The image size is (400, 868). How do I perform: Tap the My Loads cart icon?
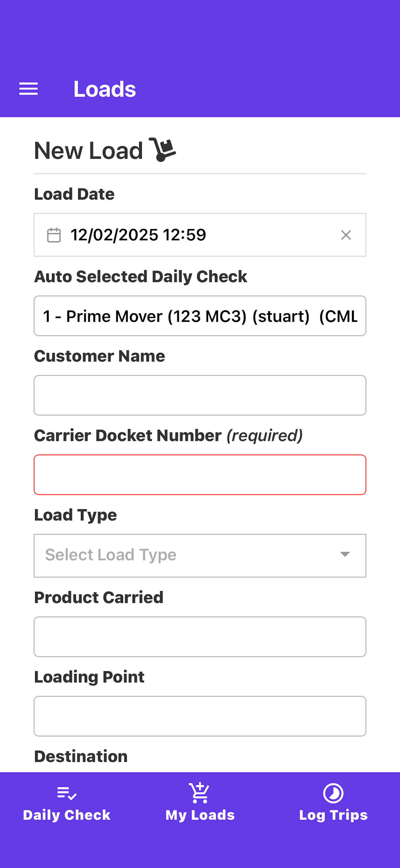pyautogui.click(x=200, y=793)
